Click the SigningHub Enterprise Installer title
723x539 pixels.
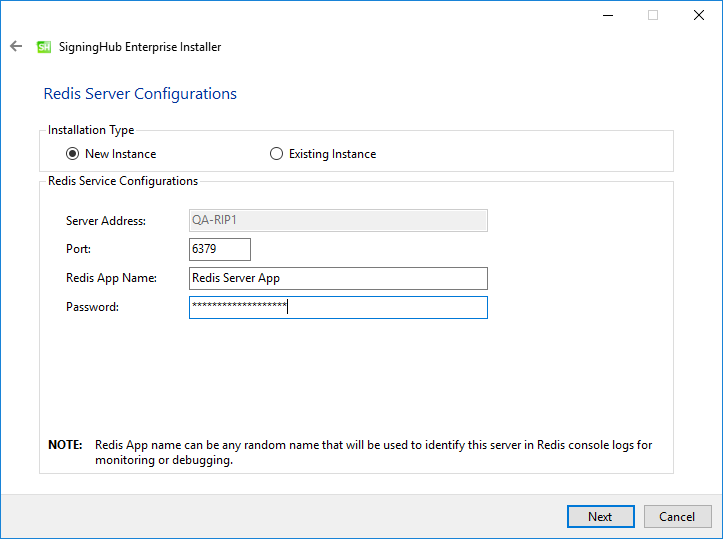(x=140, y=47)
